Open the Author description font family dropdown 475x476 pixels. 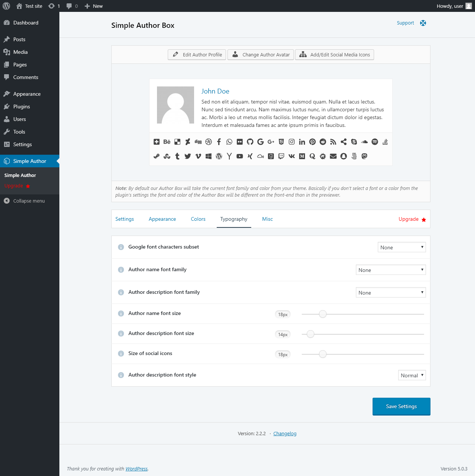point(391,292)
